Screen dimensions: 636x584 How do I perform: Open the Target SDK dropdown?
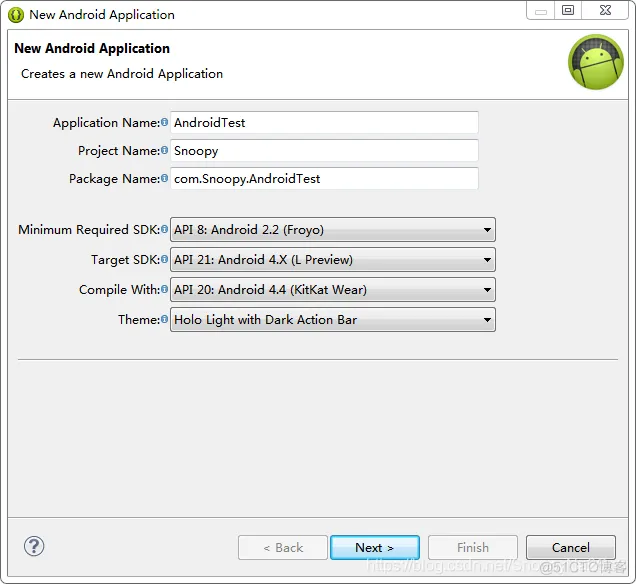(x=333, y=260)
